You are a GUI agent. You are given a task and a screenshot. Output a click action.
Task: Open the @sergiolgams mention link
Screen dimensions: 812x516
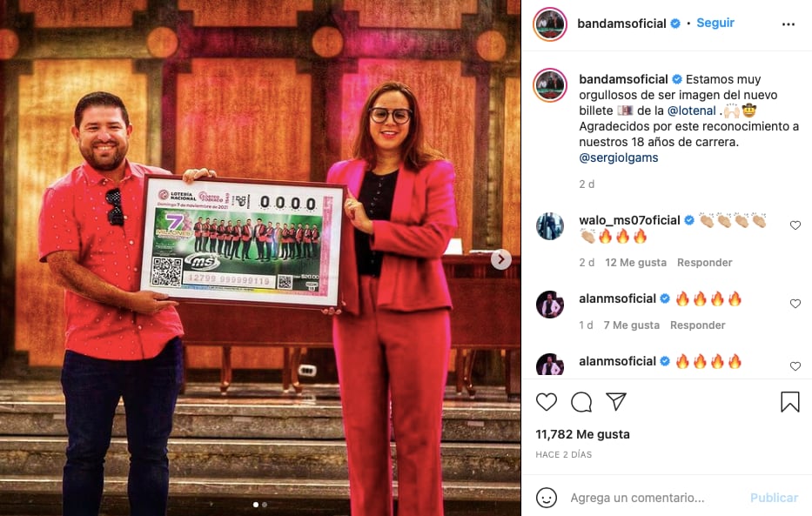point(618,157)
